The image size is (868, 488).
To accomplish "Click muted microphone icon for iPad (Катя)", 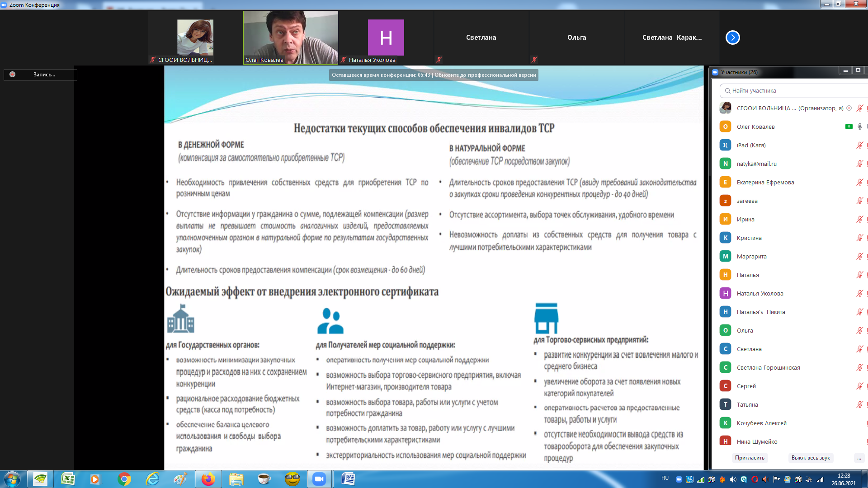I will pos(859,145).
